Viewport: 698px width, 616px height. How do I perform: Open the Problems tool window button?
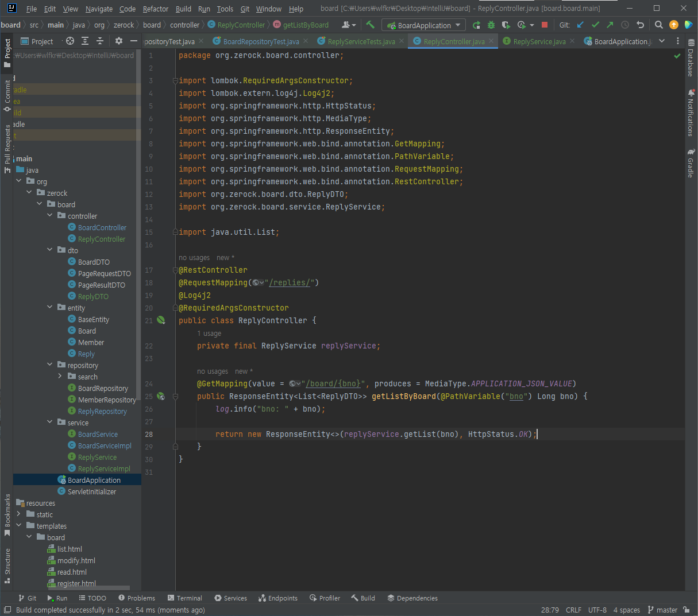coord(136,598)
